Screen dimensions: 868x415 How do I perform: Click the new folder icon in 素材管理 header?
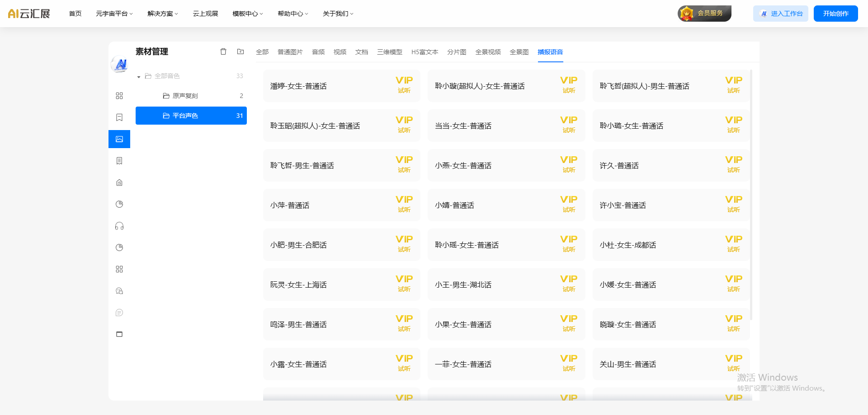(x=241, y=51)
